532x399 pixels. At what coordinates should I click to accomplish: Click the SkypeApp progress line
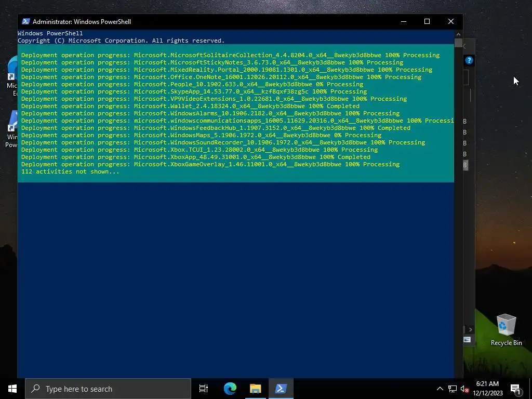(x=194, y=91)
